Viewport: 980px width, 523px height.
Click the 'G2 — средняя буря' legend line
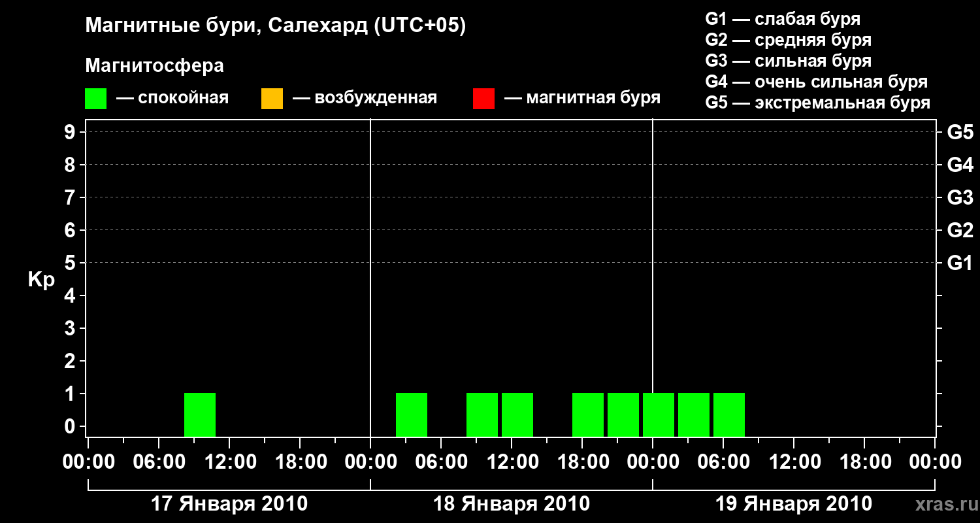pos(788,40)
